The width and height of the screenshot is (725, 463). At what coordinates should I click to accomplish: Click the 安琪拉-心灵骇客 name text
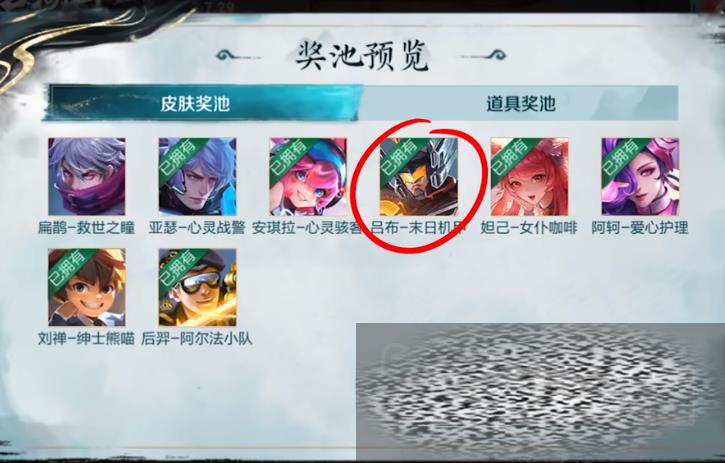coord(307,228)
